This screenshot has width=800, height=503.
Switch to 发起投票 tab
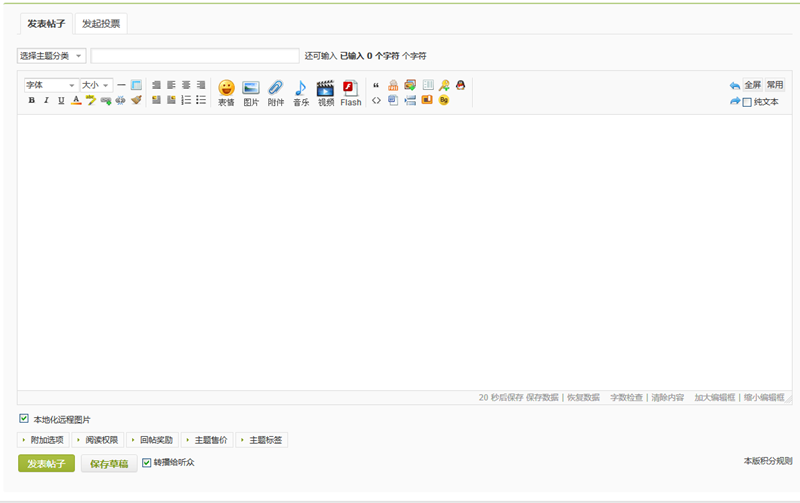pyautogui.click(x=103, y=23)
